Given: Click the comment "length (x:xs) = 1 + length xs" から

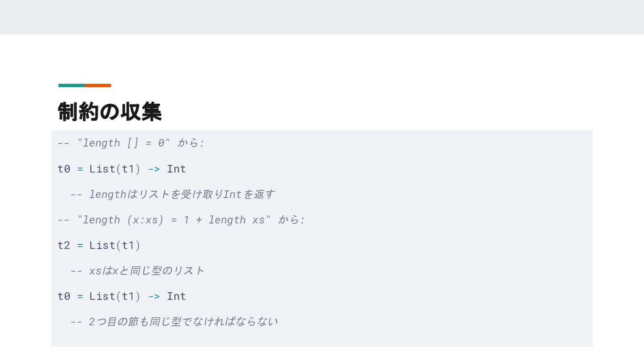Looking at the screenshot, I should click(181, 220).
